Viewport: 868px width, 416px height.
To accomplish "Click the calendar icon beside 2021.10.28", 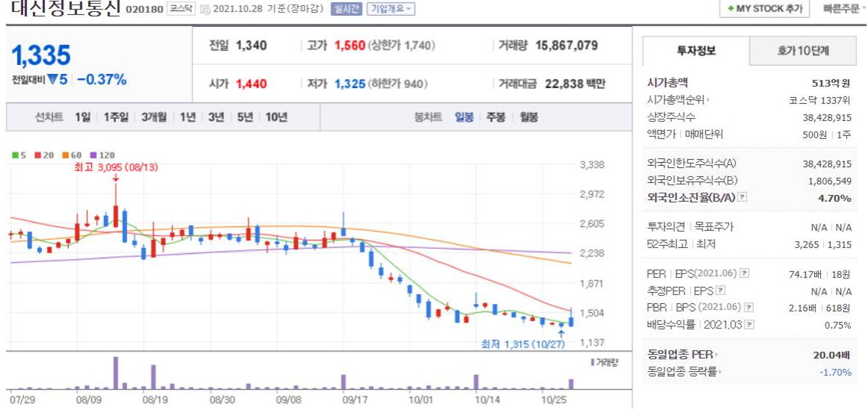I will coord(205,10).
